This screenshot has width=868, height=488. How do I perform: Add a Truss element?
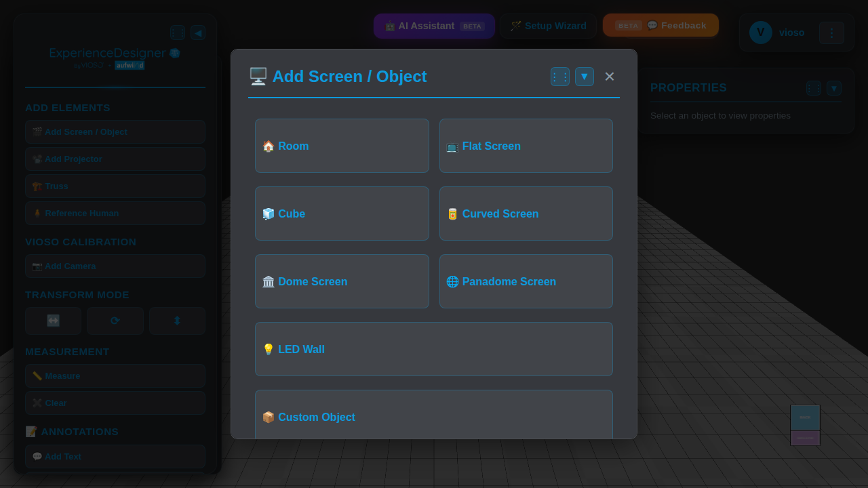pyautogui.click(x=115, y=186)
